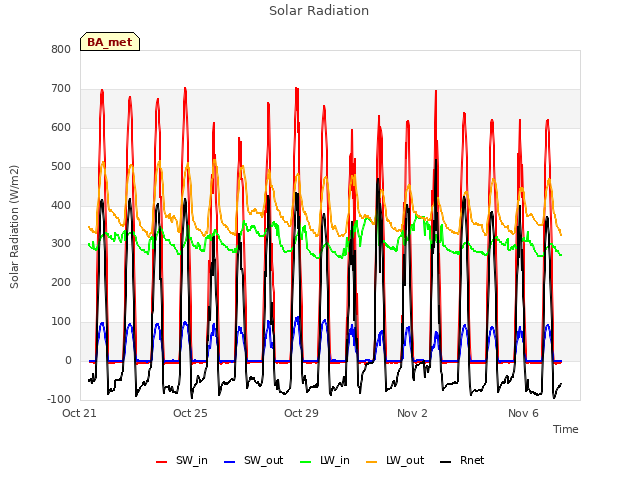
Task: Click the Nov 2 x-axis tick label
Action: point(412,413)
